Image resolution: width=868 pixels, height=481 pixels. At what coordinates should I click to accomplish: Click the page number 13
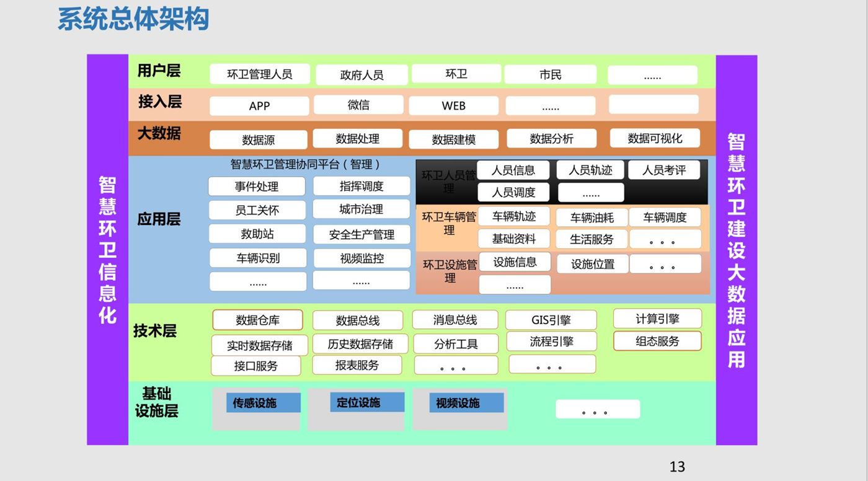coord(678,467)
